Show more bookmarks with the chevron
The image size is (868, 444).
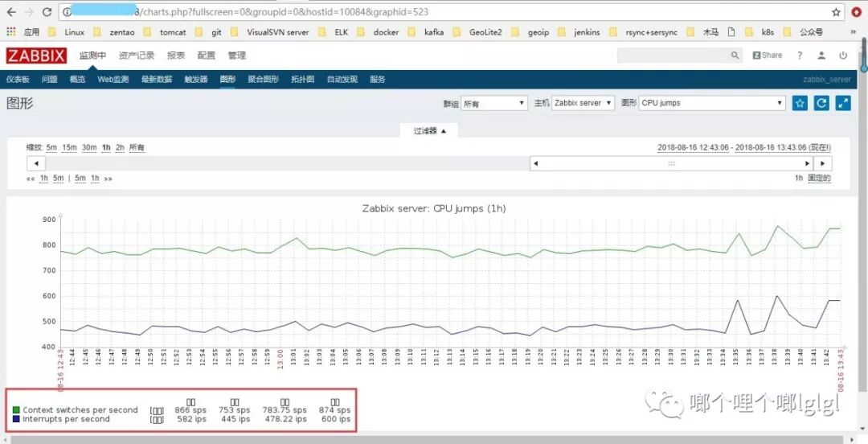pyautogui.click(x=853, y=32)
